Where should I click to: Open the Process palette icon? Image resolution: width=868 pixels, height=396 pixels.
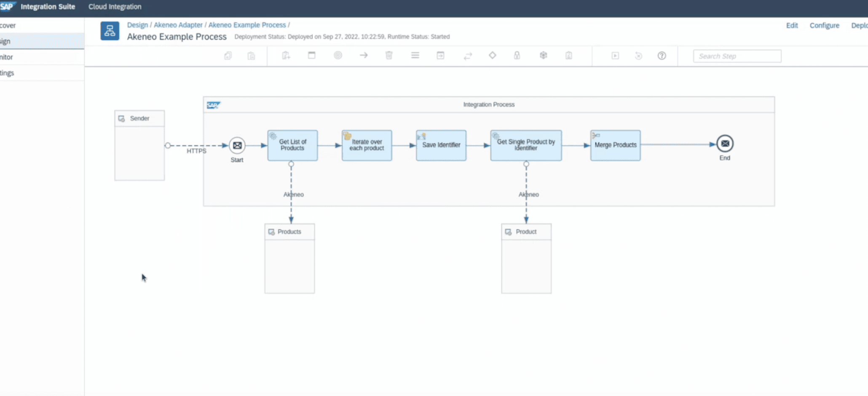coord(312,55)
